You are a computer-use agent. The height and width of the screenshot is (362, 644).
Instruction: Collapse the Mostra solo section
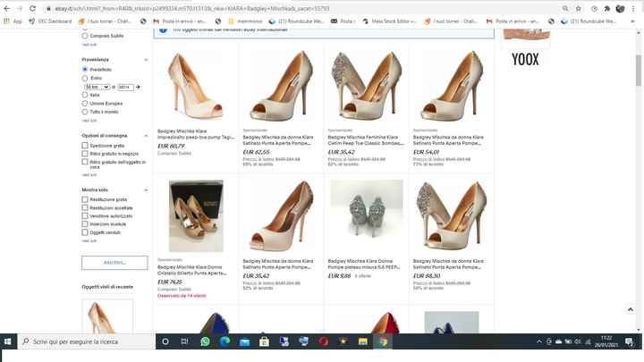tap(146, 190)
